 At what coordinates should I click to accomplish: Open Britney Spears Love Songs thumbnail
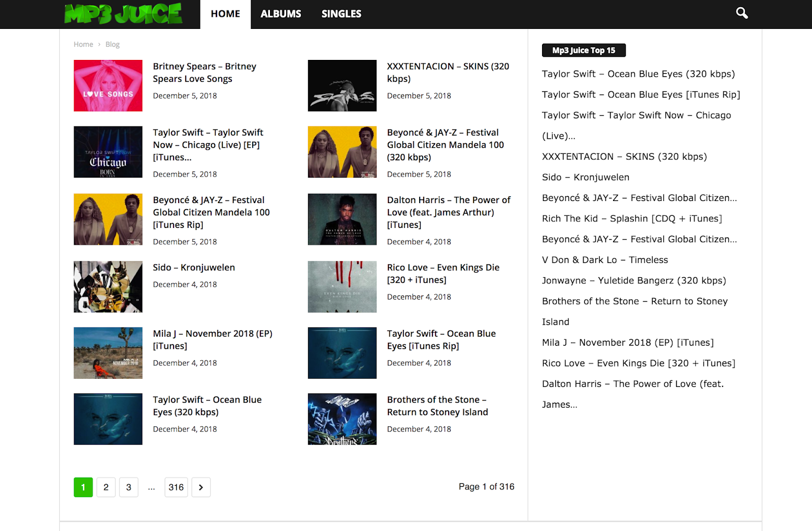[108, 85]
